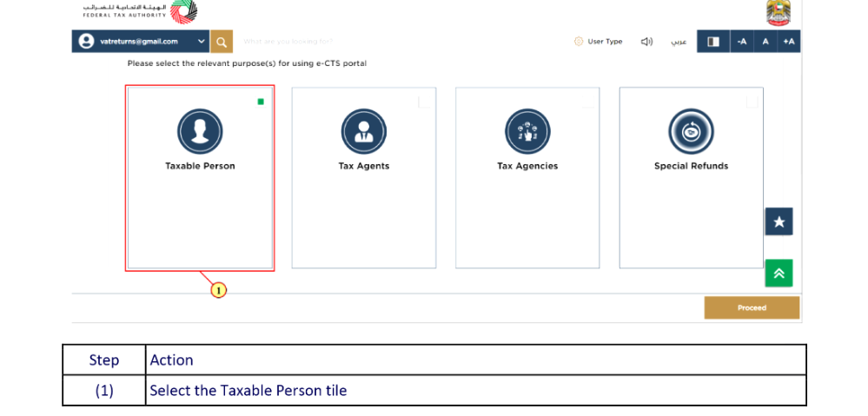Open the User Type menu

(x=599, y=42)
